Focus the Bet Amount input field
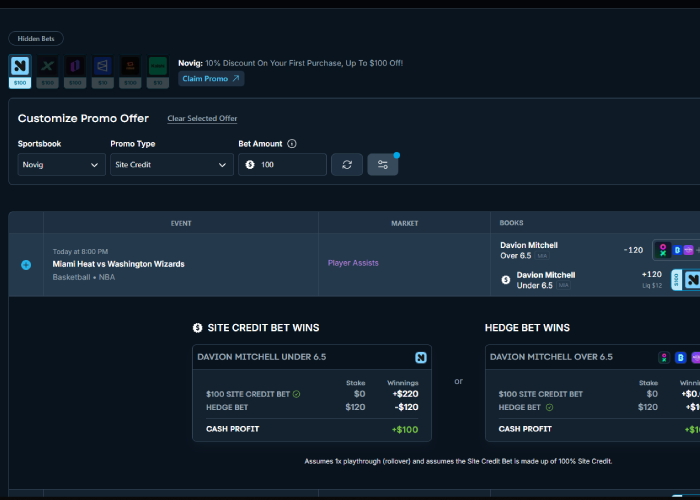This screenshot has width=700, height=500. 282,165
